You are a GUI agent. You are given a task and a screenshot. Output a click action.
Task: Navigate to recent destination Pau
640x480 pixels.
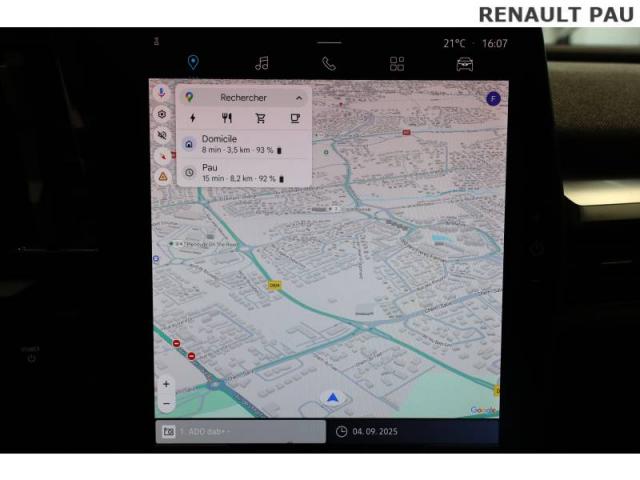244,173
